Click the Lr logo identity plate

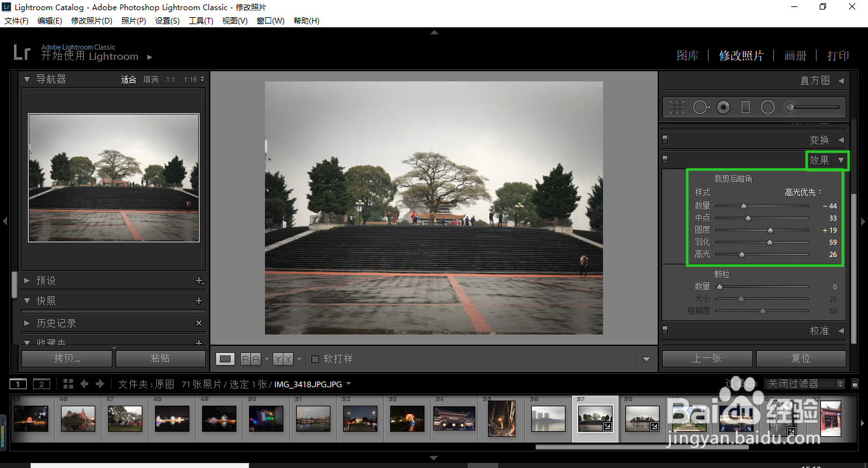(22, 52)
